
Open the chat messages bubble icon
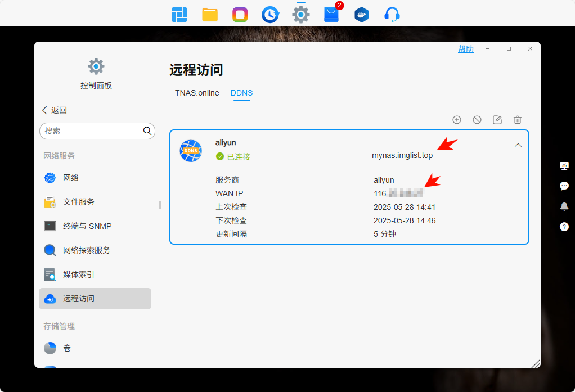tap(564, 186)
